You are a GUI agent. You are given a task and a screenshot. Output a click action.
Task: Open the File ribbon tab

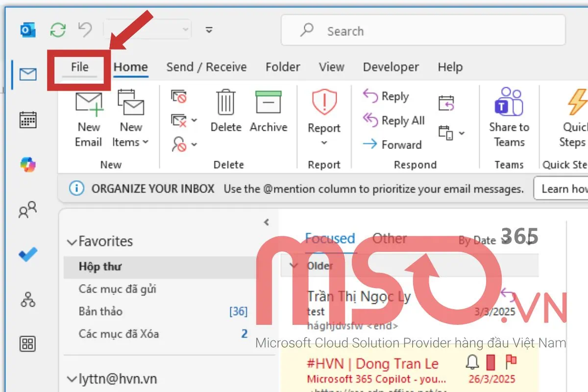[80, 67]
